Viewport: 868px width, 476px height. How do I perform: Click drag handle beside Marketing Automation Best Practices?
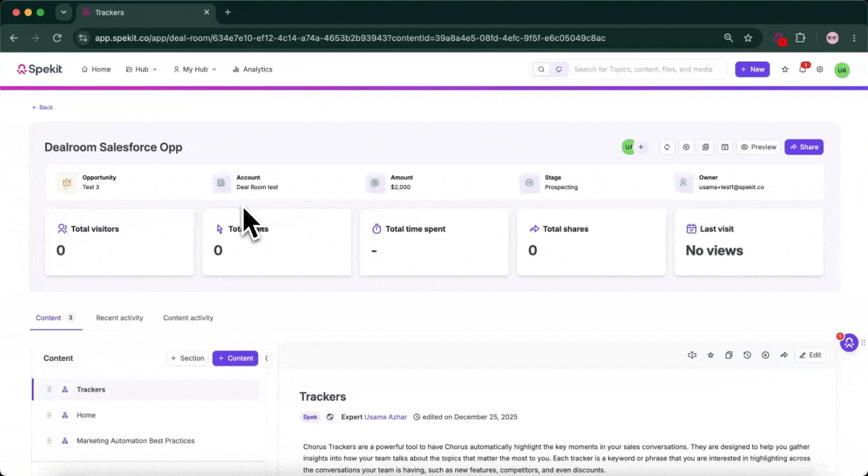tap(49, 441)
